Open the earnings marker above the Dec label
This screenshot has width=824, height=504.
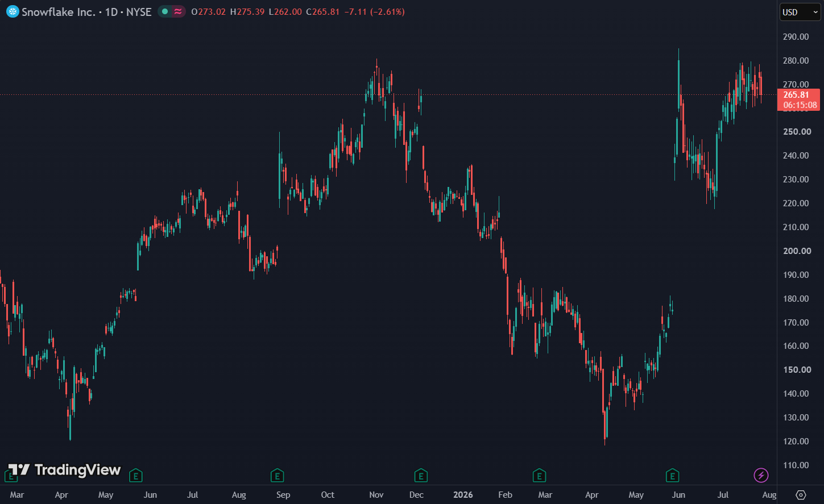coord(421,475)
